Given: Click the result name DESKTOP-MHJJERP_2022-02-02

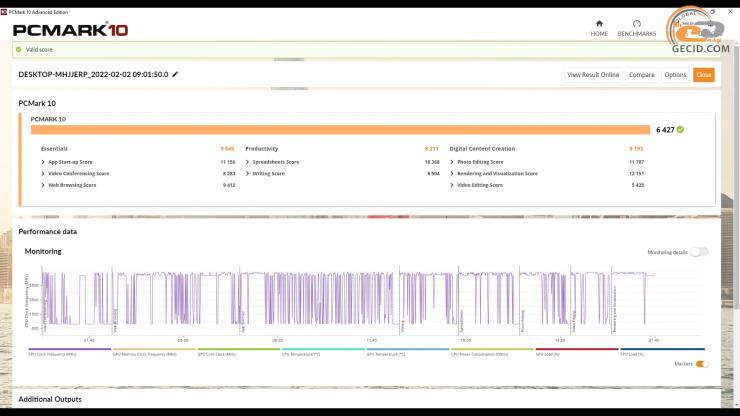Looking at the screenshot, I should click(x=93, y=75).
